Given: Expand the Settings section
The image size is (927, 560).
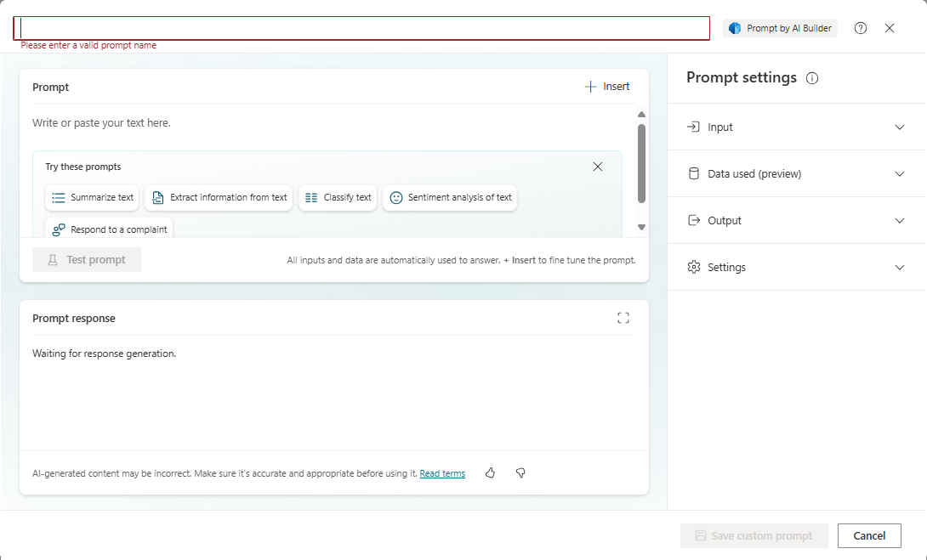Looking at the screenshot, I should click(x=796, y=268).
